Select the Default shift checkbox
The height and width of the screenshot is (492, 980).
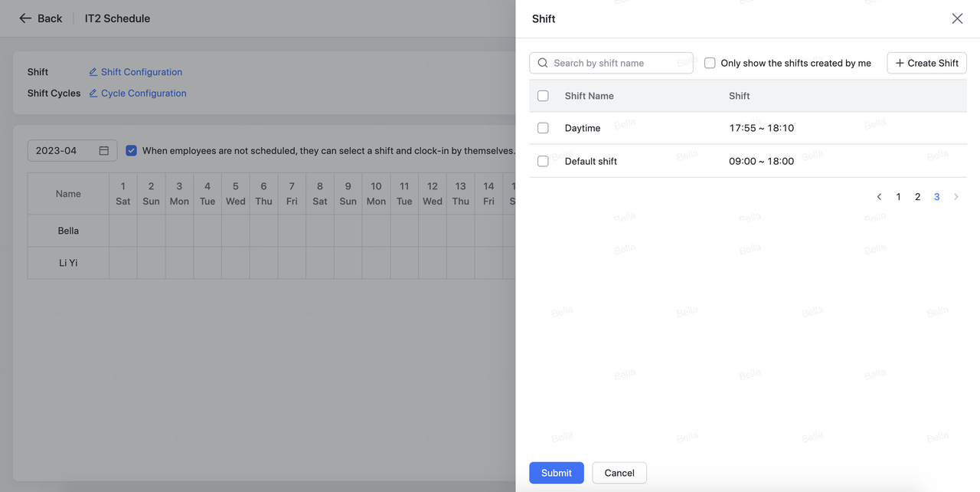[543, 161]
